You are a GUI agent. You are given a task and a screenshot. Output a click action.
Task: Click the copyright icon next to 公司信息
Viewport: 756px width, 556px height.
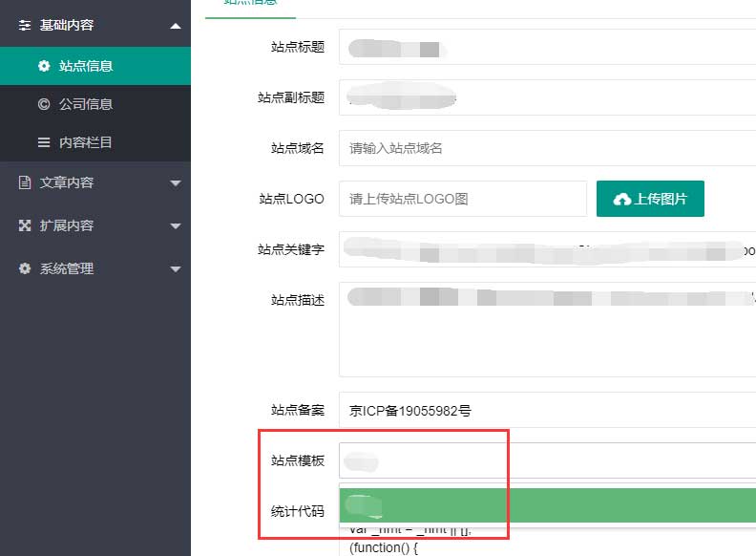coord(44,104)
